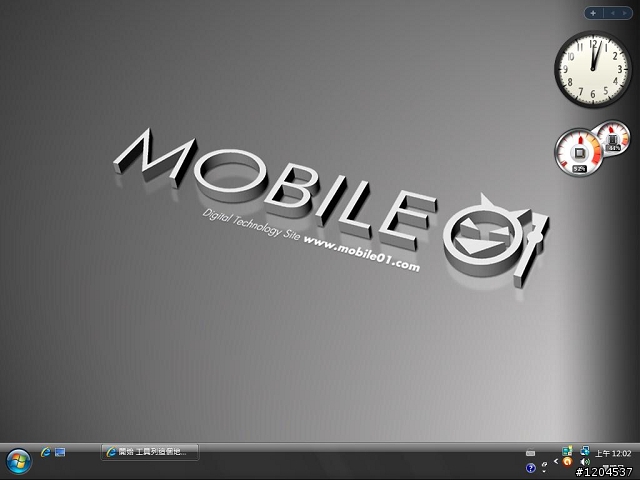Click the analog clock gadget
This screenshot has height=480, width=640.
593,69
